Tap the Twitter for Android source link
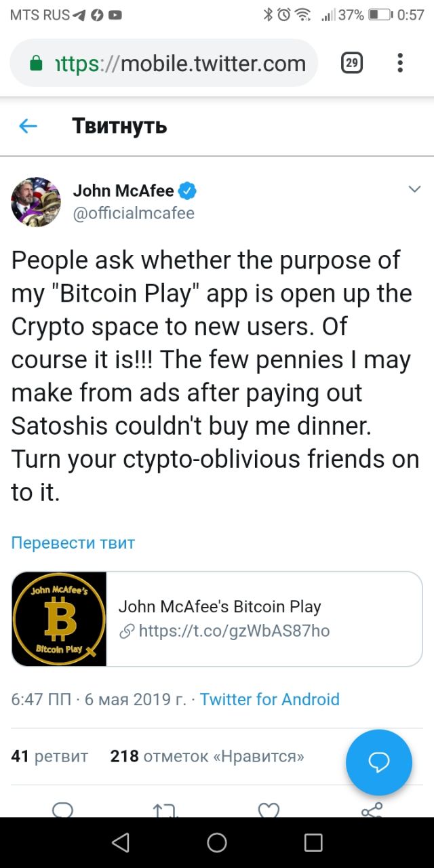434x868 pixels. click(x=270, y=699)
